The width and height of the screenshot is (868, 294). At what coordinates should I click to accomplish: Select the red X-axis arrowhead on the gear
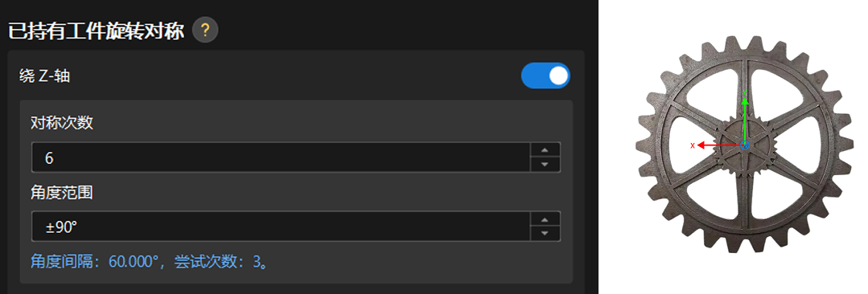(x=701, y=145)
